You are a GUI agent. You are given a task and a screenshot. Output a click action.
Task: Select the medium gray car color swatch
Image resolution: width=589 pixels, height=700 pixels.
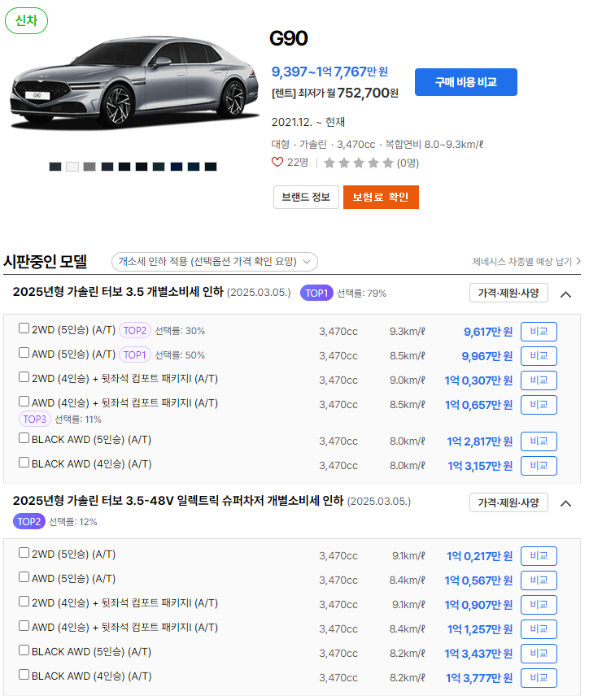click(89, 167)
